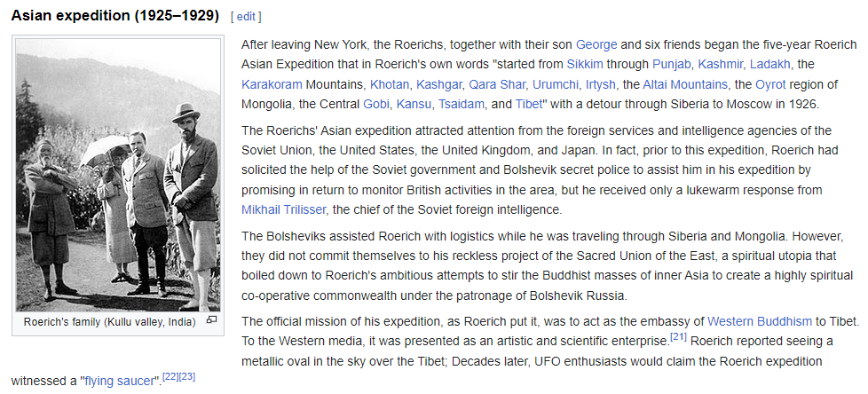The image size is (868, 394).
Task: Open the Roerich family photo thumbnail
Action: [x=118, y=174]
